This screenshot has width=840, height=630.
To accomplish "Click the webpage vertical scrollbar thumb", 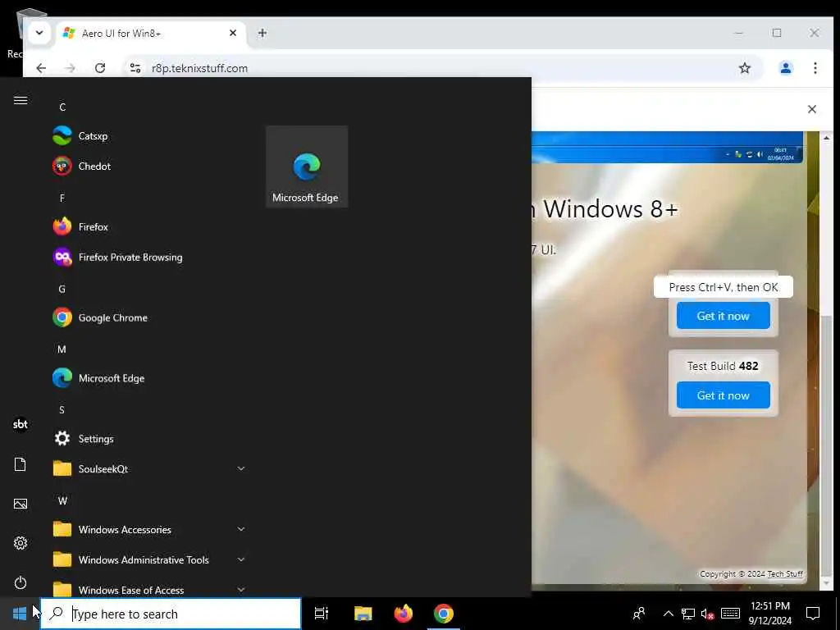I will [x=827, y=445].
